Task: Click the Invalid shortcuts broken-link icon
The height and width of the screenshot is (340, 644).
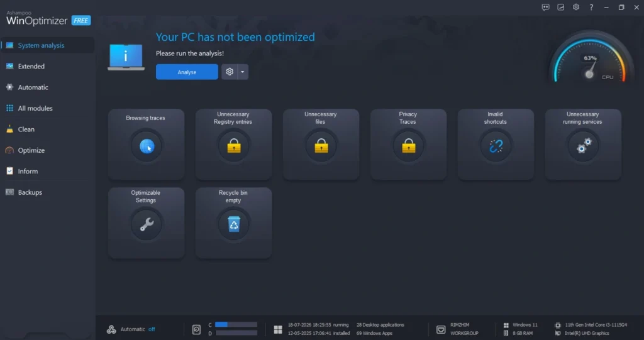Action: tap(496, 146)
